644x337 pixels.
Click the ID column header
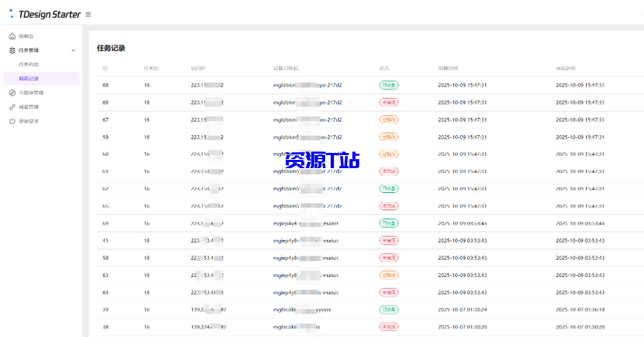(x=105, y=68)
